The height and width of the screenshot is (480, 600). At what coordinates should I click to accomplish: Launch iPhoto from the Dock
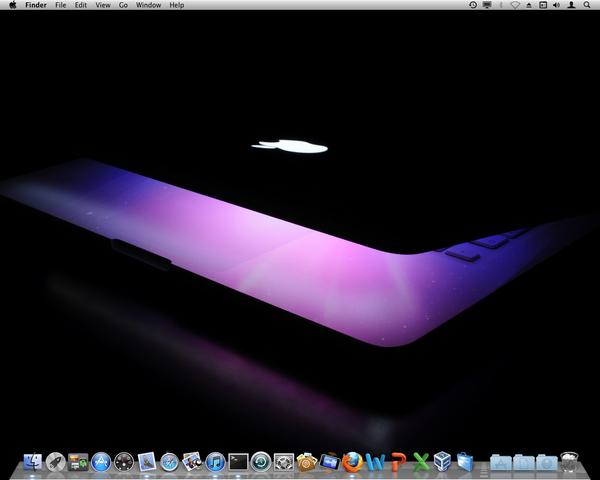pos(192,462)
